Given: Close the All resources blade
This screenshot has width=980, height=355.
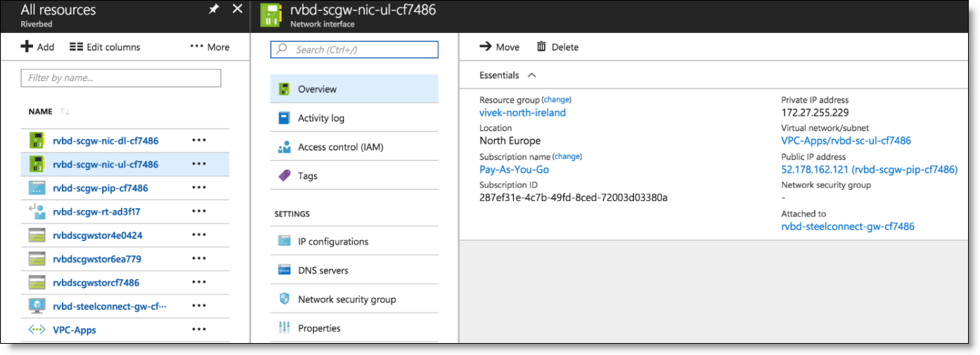Looking at the screenshot, I should click(x=237, y=9).
